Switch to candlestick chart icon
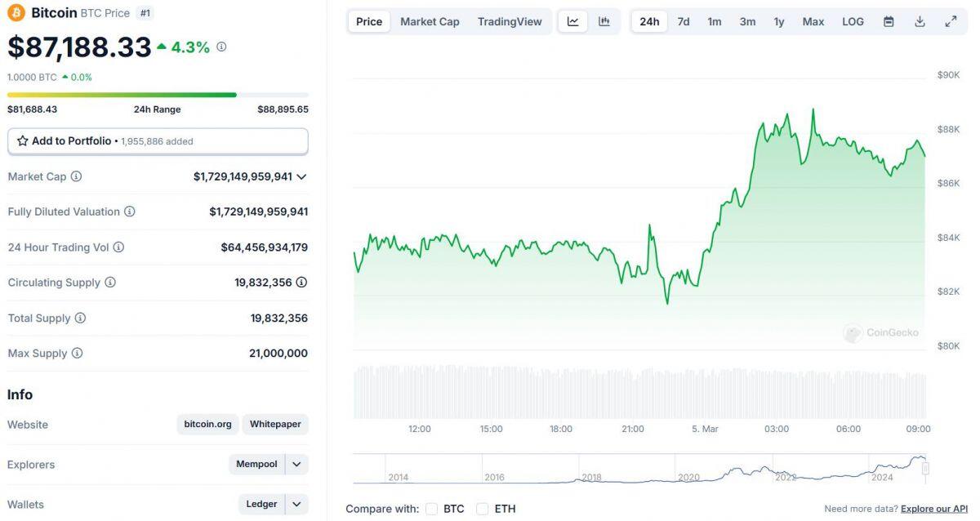The width and height of the screenshot is (980, 521). tap(604, 21)
